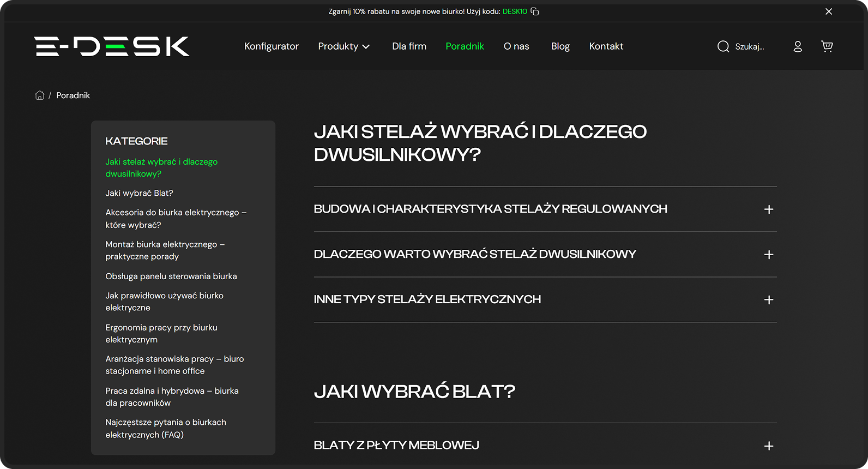Screen dimensions: 868x469
Task: Expand 'Budowa i charakterystyka stelaży regulowanych' section
Action: click(768, 209)
